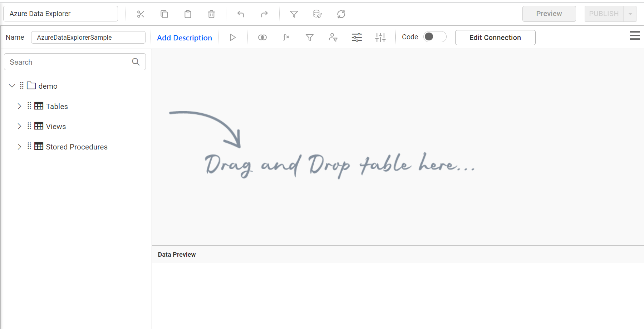Click the filter funnel icon in top toolbar
Image resolution: width=644 pixels, height=329 pixels.
pos(294,14)
